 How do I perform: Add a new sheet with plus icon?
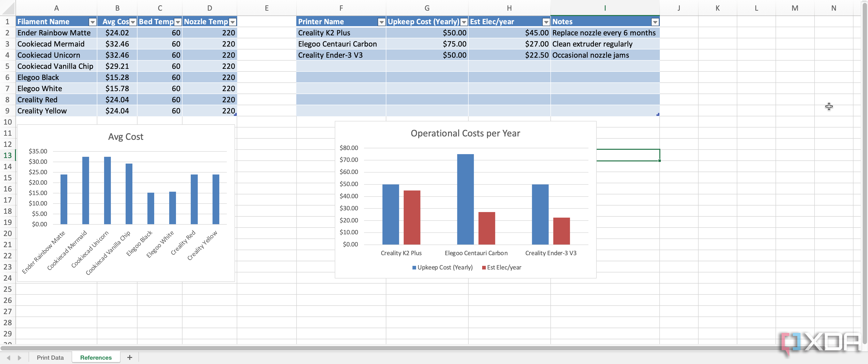pyautogui.click(x=129, y=357)
